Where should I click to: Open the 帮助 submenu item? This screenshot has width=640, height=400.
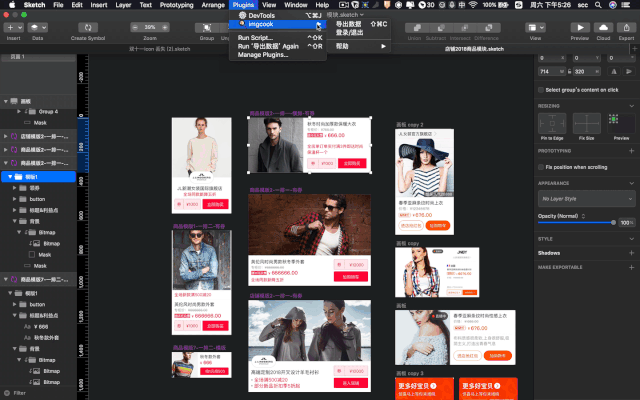[359, 46]
